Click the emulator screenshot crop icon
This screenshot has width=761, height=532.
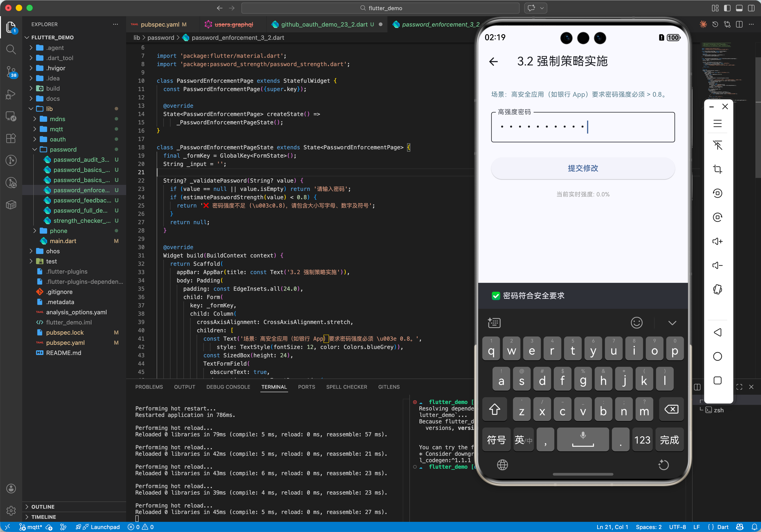pos(717,169)
